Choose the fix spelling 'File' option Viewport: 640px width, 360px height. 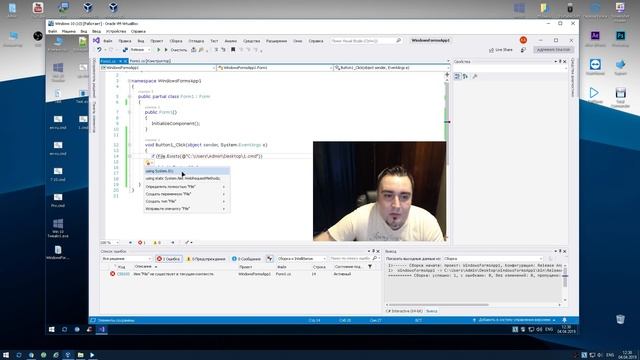[186, 209]
